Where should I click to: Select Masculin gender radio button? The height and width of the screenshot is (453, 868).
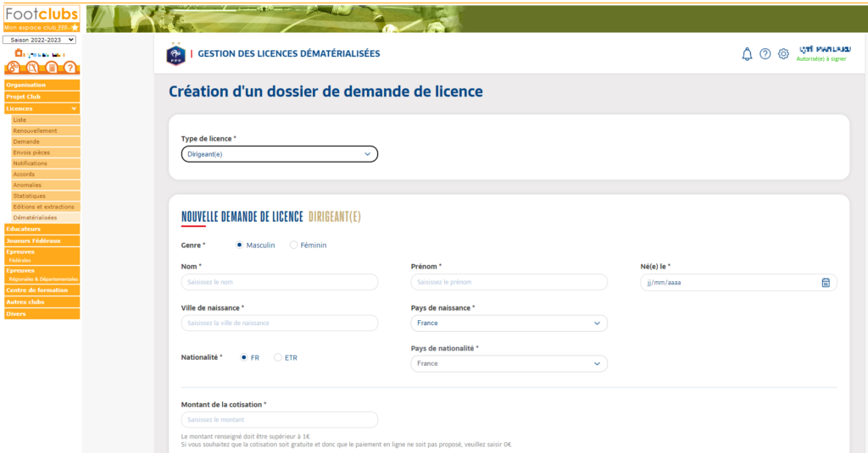(x=239, y=245)
